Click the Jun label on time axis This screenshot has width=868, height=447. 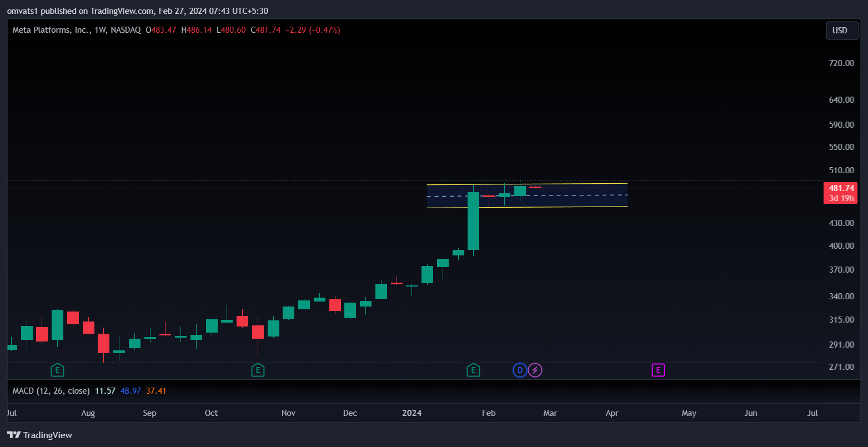click(x=750, y=413)
